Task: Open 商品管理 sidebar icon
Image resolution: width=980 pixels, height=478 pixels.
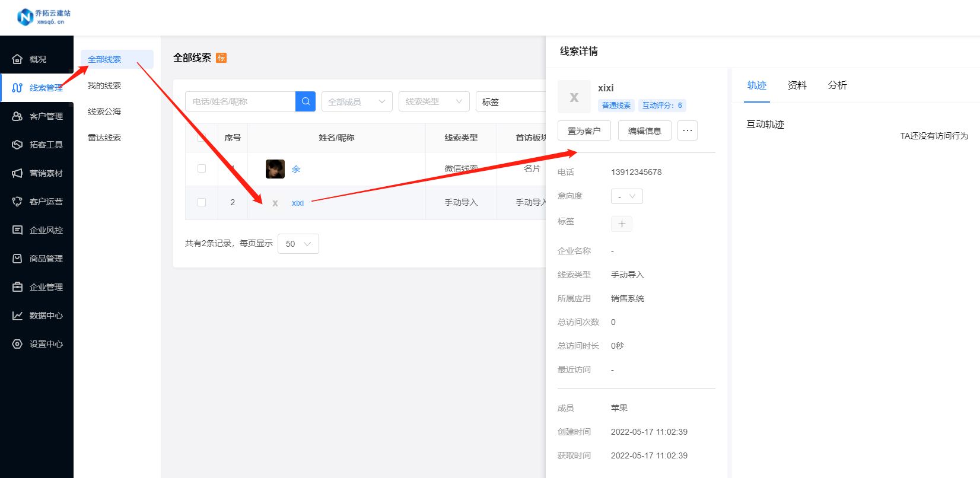Action: pos(17,259)
